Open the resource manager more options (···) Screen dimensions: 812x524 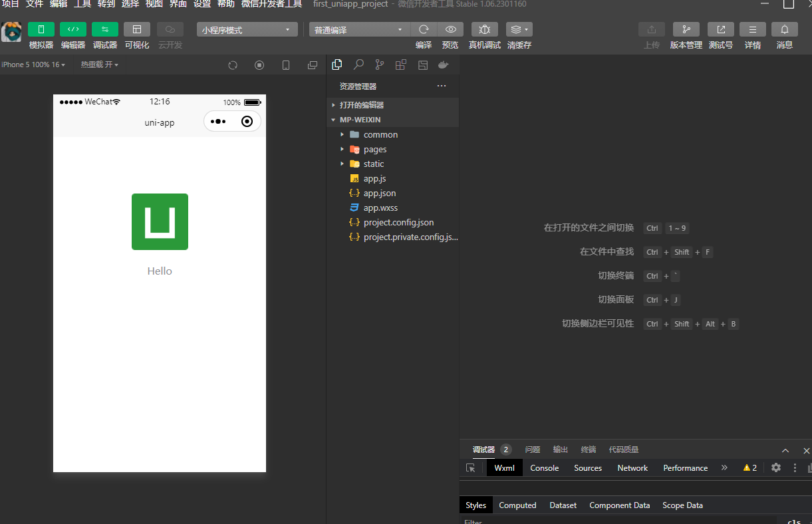click(442, 86)
